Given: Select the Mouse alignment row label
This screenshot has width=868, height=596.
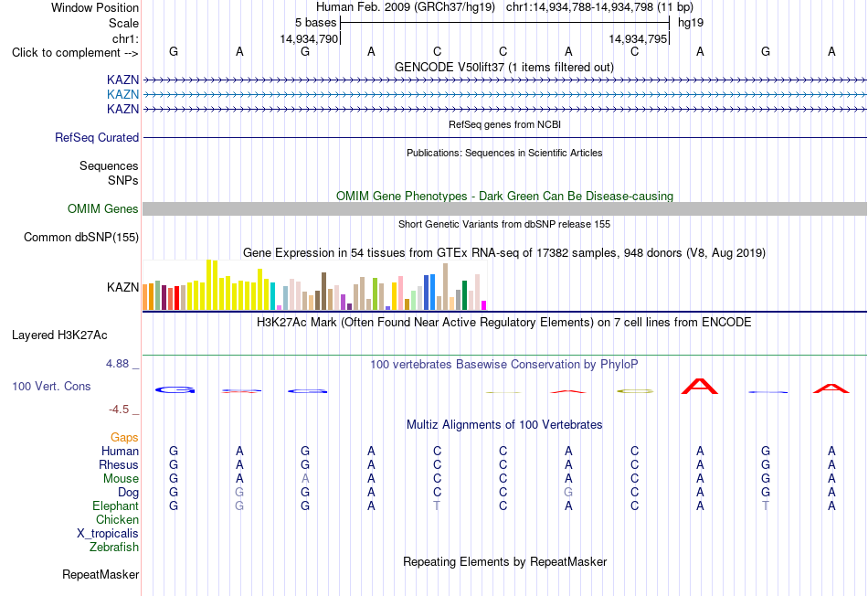Looking at the screenshot, I should 121,479.
